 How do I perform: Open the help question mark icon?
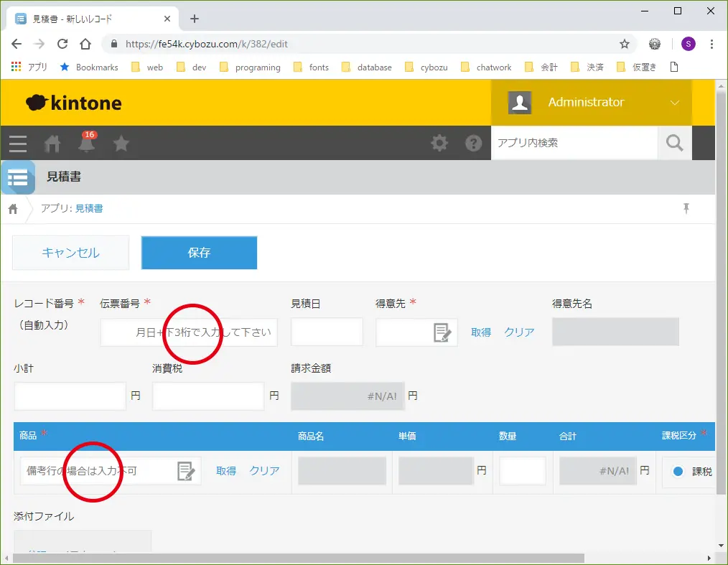point(473,143)
